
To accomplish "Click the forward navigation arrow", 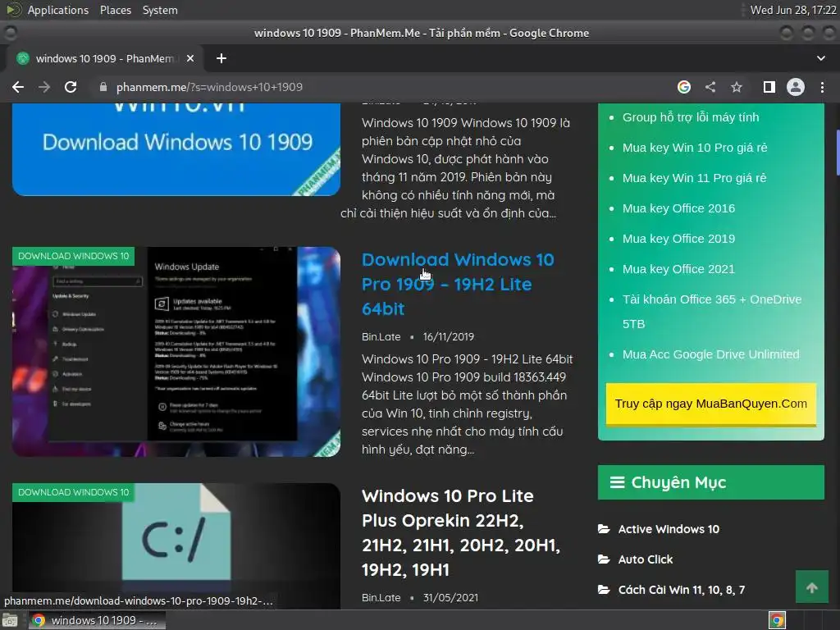I will tap(44, 87).
